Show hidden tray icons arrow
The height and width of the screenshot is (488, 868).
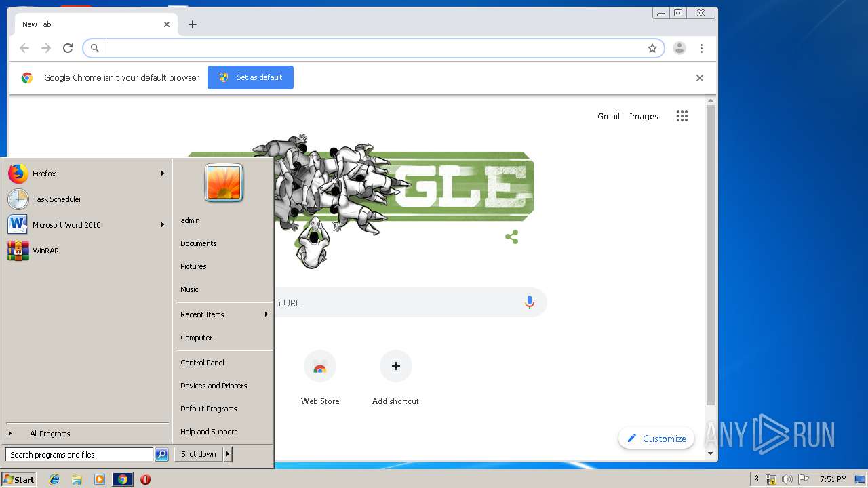[756, 479]
